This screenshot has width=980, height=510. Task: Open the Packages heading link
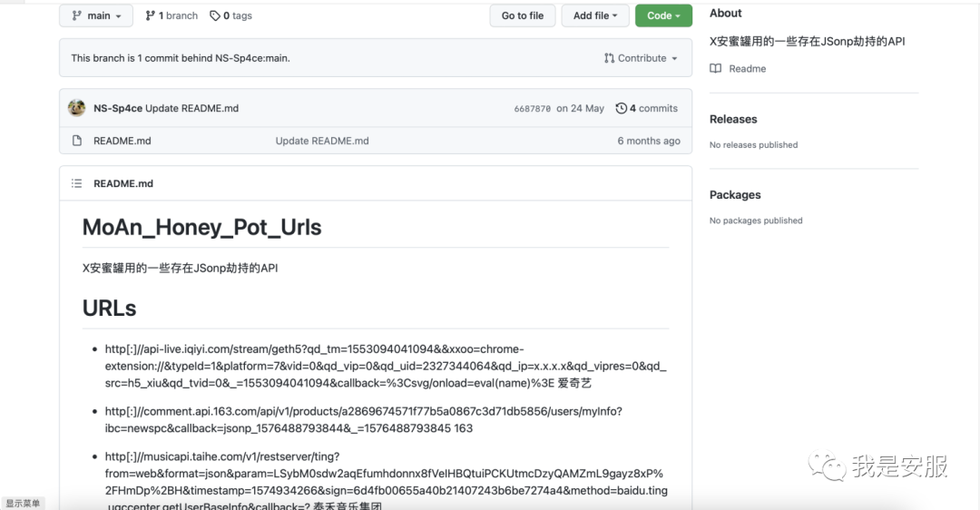coord(735,195)
